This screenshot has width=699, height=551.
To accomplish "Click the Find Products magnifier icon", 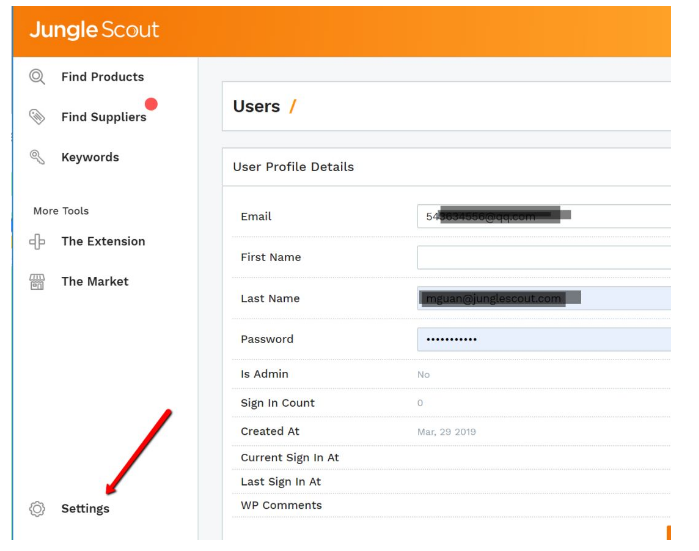I will (x=37, y=77).
